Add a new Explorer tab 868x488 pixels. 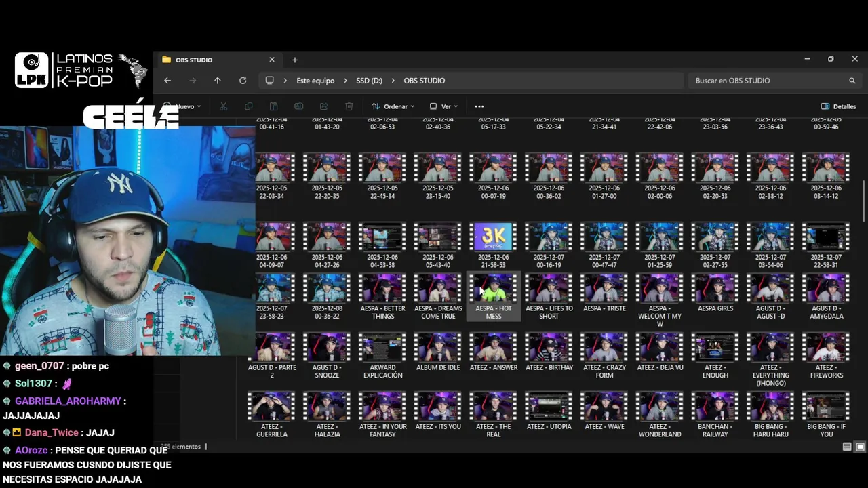click(294, 60)
